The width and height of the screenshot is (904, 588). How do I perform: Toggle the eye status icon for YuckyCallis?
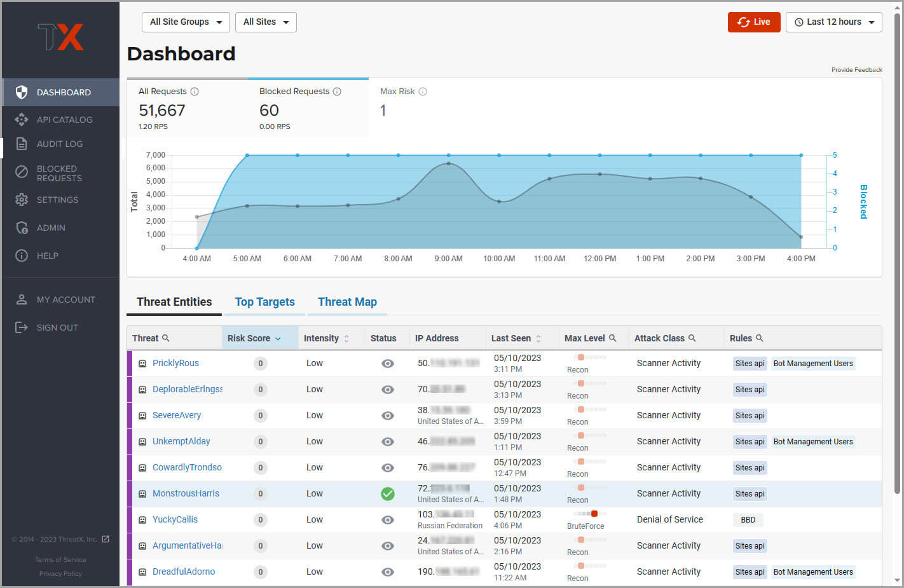pyautogui.click(x=387, y=520)
